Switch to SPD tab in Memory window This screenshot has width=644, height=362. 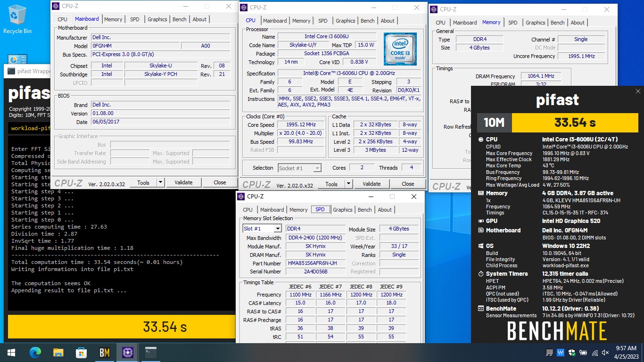click(513, 23)
